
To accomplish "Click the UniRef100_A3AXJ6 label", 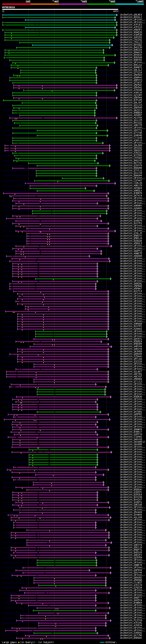I will tap(131, 93).
